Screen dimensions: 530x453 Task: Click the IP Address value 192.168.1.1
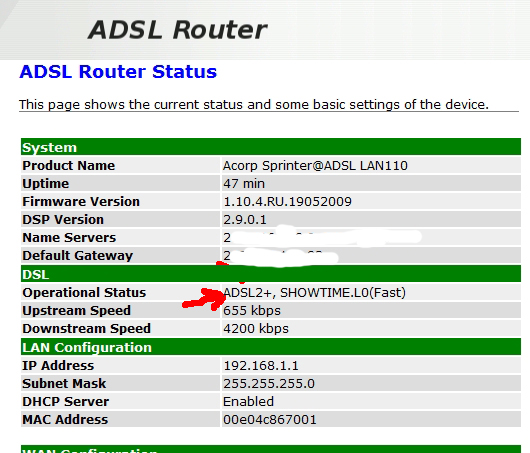pyautogui.click(x=261, y=365)
